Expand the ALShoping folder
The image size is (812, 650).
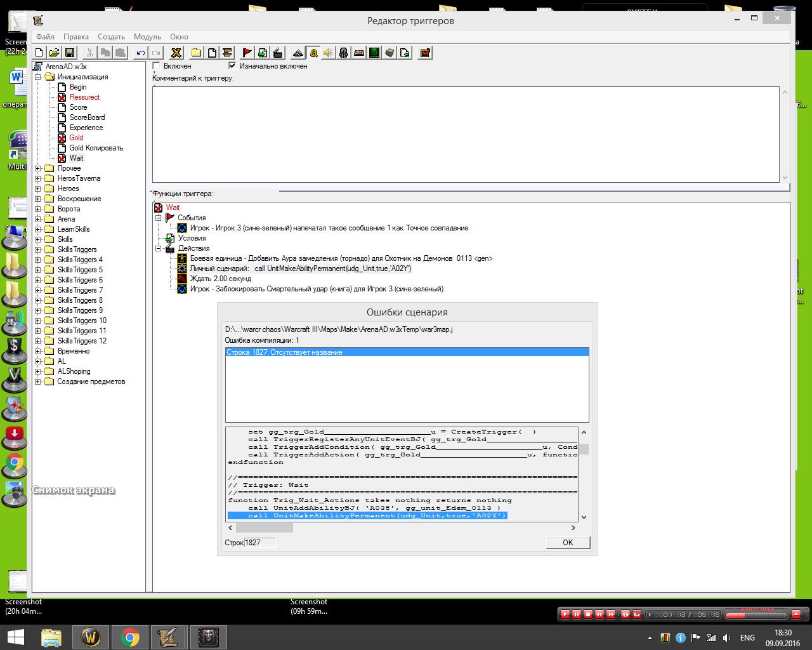(x=38, y=371)
